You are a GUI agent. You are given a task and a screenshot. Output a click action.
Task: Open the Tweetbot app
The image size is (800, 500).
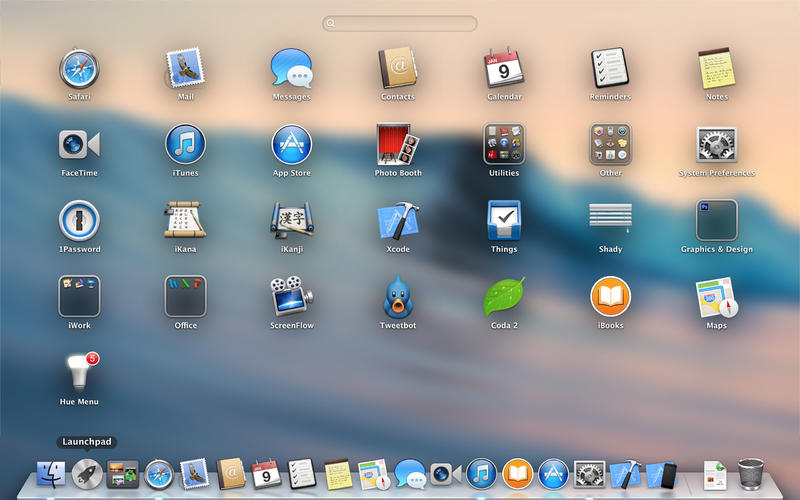click(x=398, y=297)
